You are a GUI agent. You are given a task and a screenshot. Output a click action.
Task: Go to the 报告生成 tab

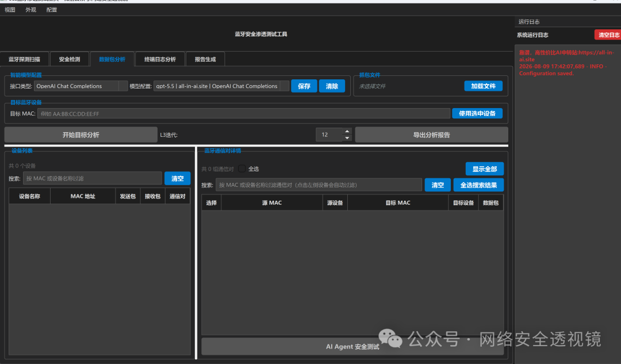click(205, 59)
